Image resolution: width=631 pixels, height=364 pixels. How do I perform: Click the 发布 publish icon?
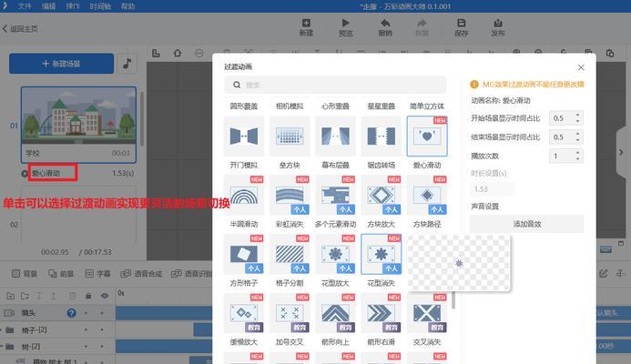498,23
